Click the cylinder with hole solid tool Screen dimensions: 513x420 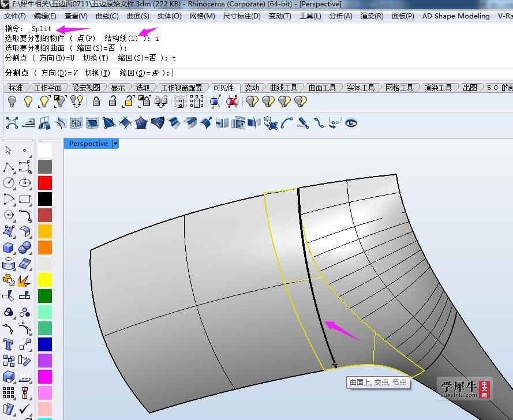tap(9, 264)
